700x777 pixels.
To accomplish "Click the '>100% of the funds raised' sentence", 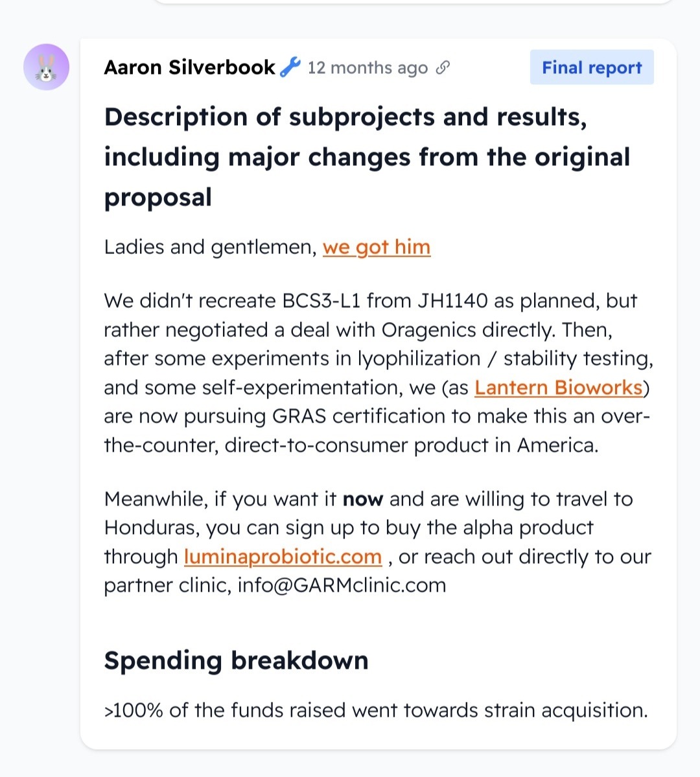I will (x=376, y=710).
